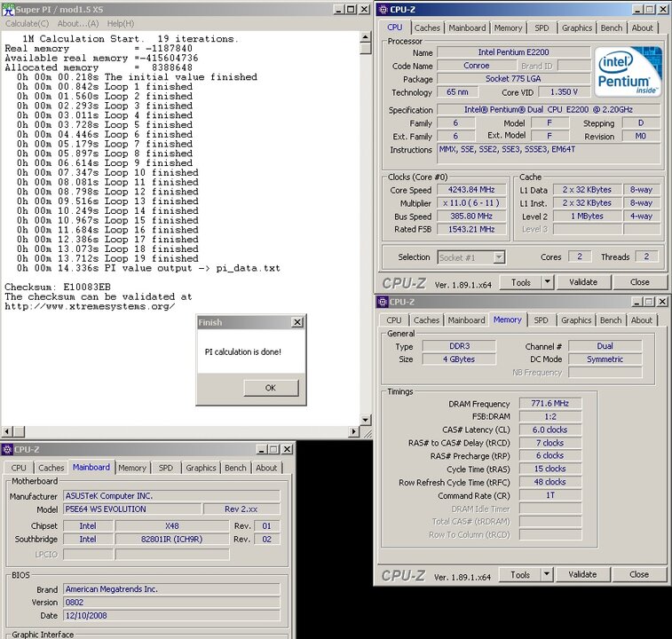The height and width of the screenshot is (639, 672).
Task: Expand Tools dropdown arrow in Memory CPU-Z window
Action: (x=547, y=575)
